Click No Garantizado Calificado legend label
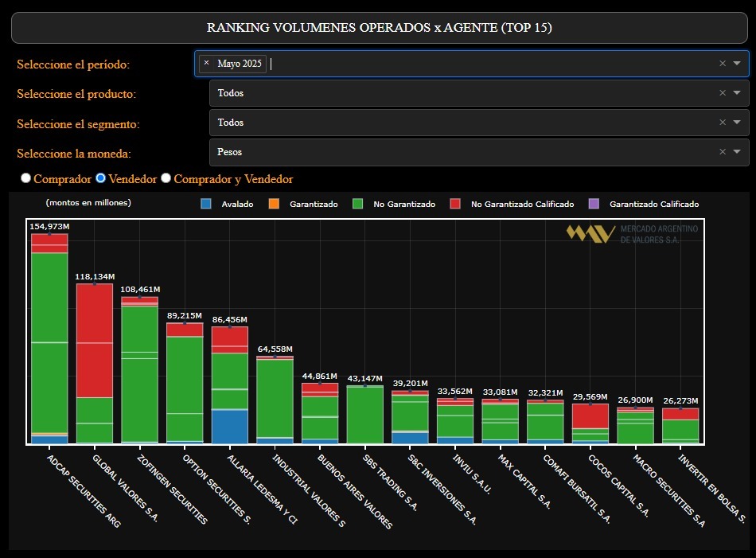This screenshot has height=558, width=756. 522,204
